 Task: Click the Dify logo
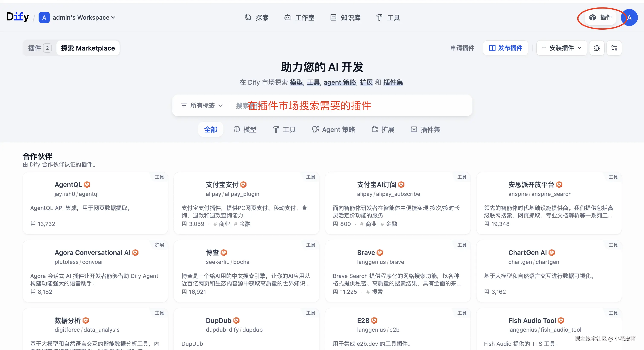(17, 17)
